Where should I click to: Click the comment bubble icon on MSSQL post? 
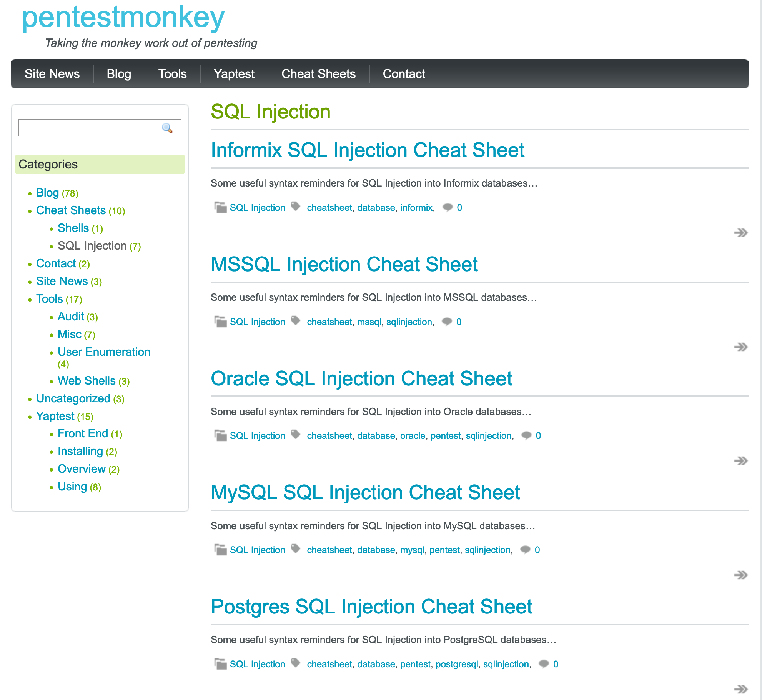(447, 322)
